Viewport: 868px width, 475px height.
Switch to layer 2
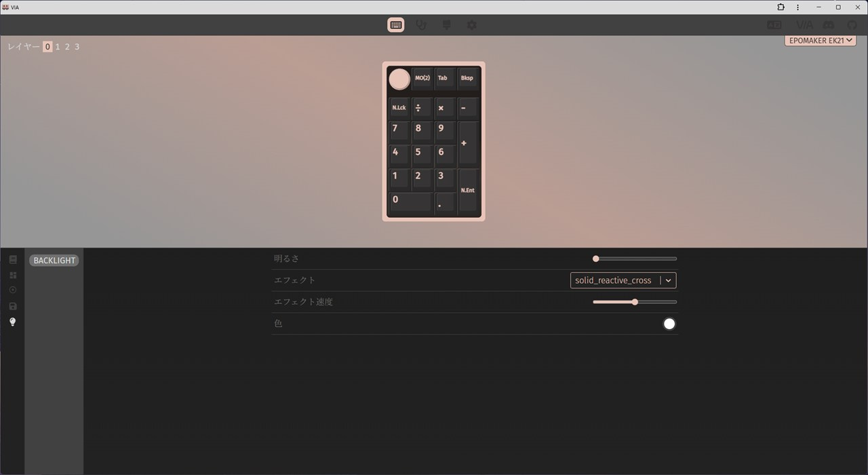[x=67, y=47]
